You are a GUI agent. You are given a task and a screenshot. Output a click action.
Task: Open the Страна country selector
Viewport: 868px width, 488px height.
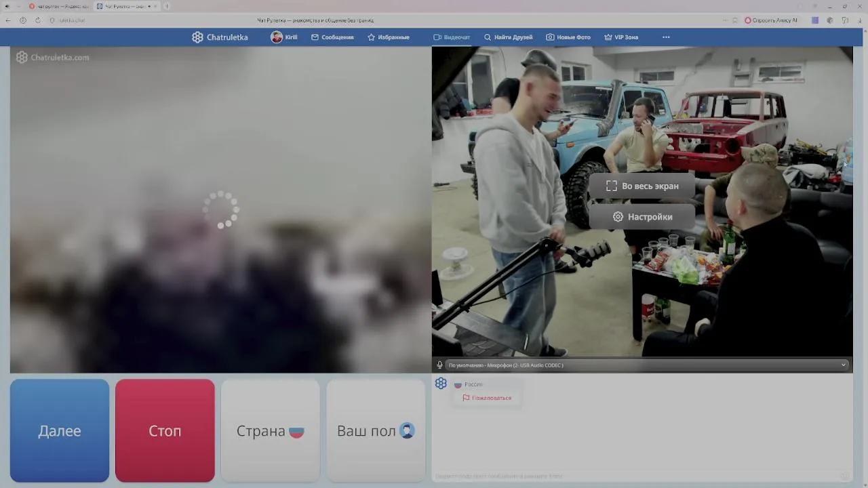pyautogui.click(x=270, y=430)
